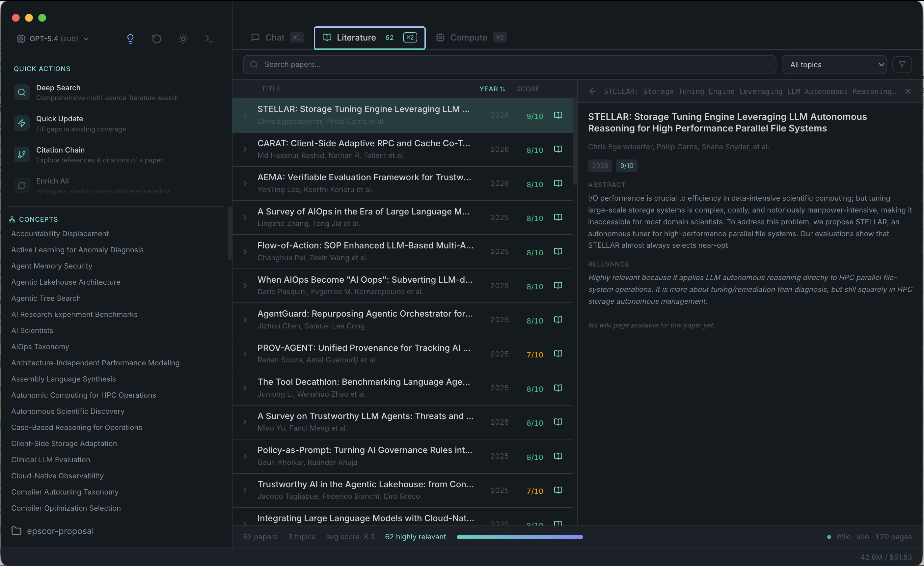This screenshot has width=924, height=566.
Task: Select The Tool Decathlon paper title
Action: click(x=363, y=382)
